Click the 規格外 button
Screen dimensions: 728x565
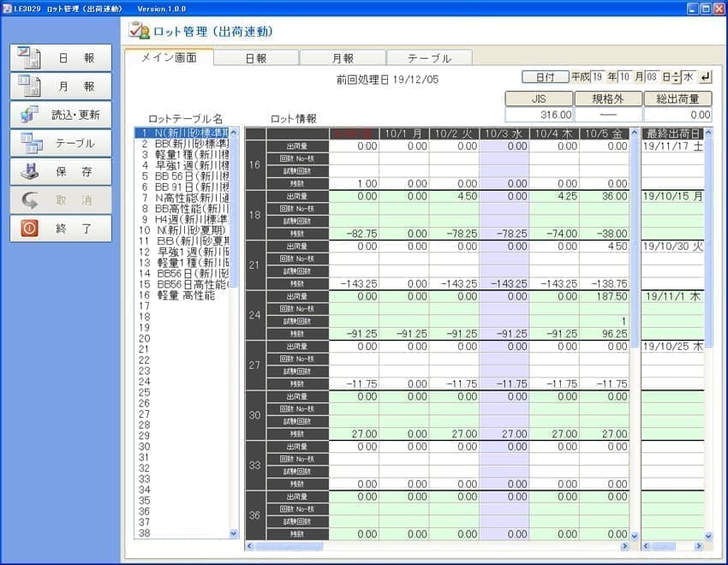coord(607,98)
